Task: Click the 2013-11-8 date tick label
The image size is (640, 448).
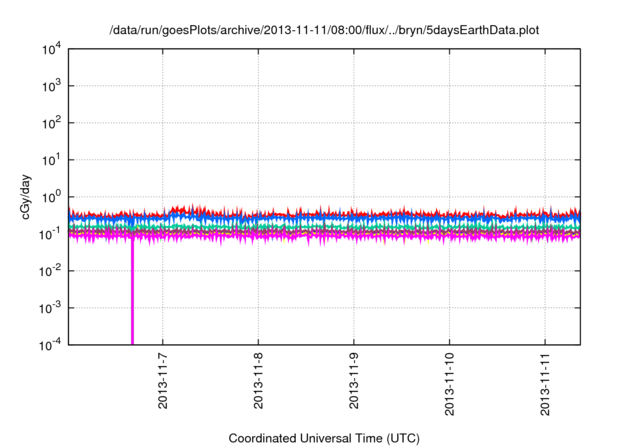Action: coord(258,381)
